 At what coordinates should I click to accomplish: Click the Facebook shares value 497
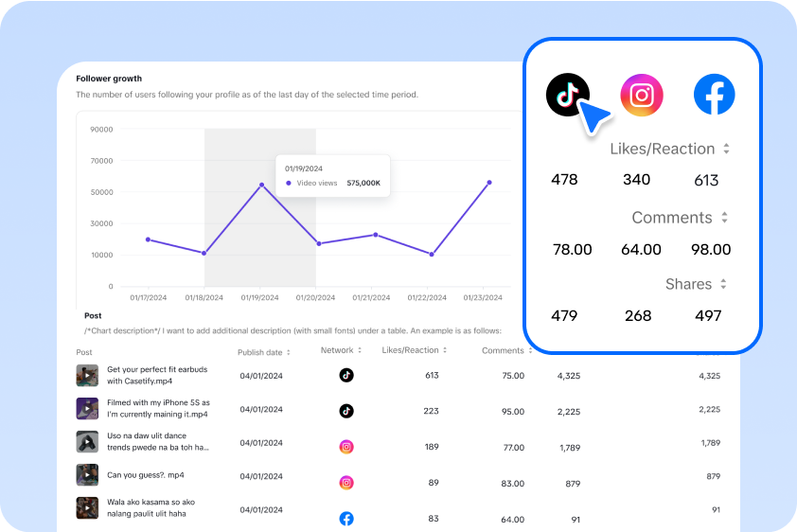[708, 316]
